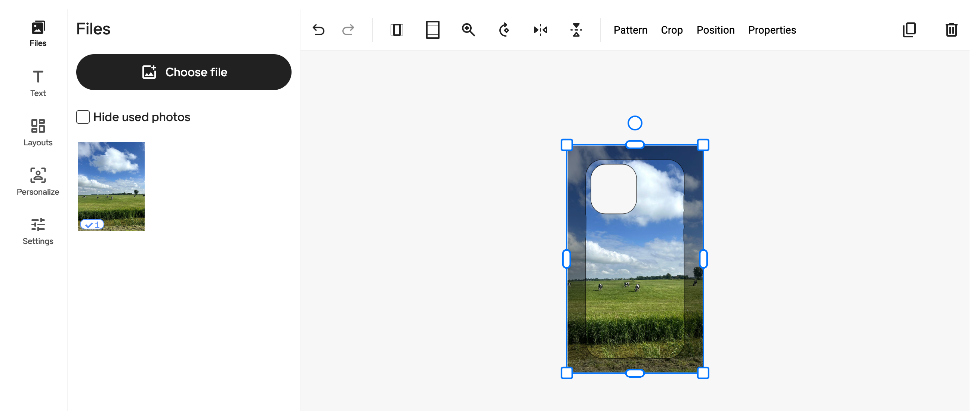Open the Properties panel
Screen dimensions: 980x411
tap(772, 30)
